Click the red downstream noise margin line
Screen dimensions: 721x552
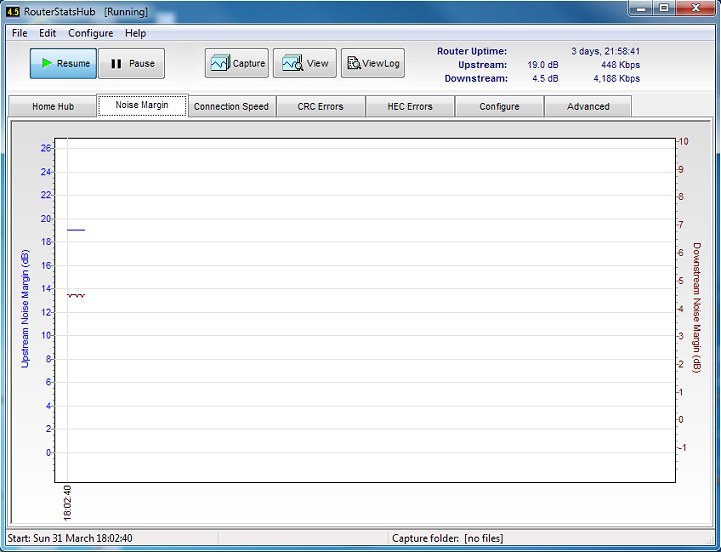pos(76,295)
